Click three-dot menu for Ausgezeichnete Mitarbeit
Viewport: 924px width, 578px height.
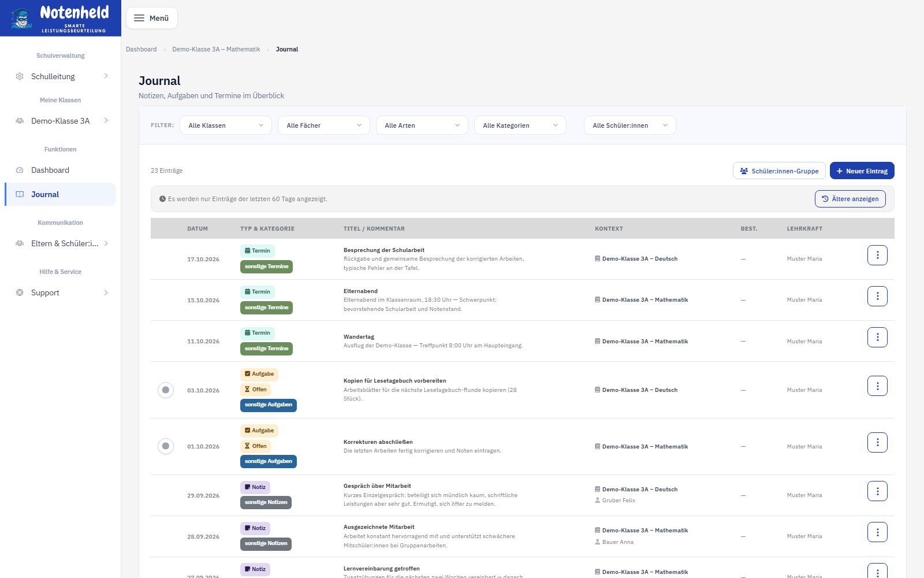coord(877,532)
